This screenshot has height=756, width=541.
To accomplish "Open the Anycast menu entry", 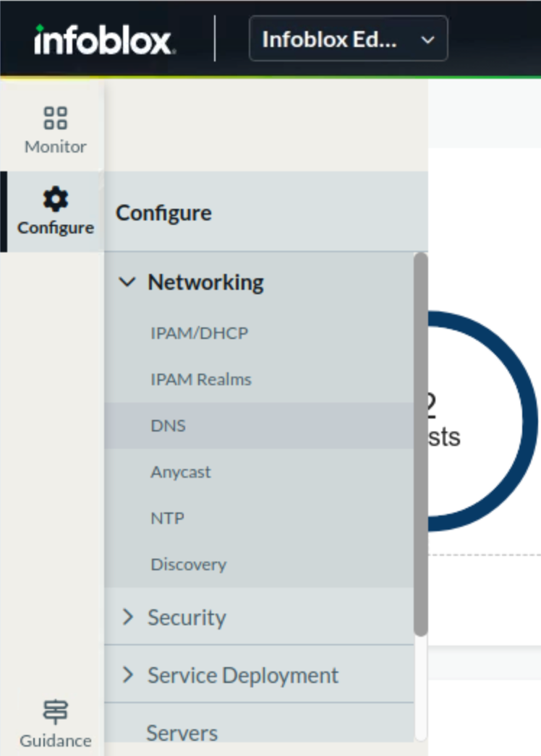I will pos(180,472).
